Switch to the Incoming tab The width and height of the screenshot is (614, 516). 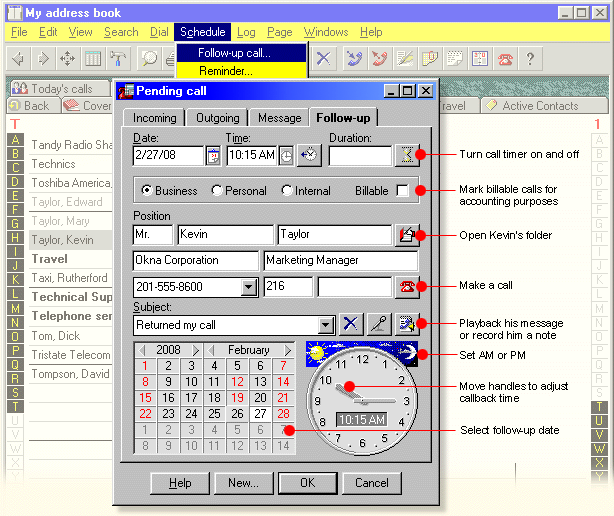pyautogui.click(x=155, y=118)
